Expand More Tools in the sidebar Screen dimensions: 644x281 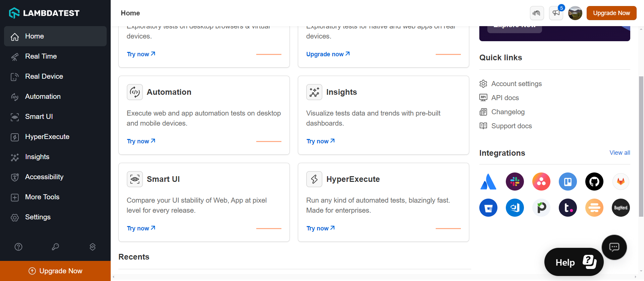[x=42, y=197]
